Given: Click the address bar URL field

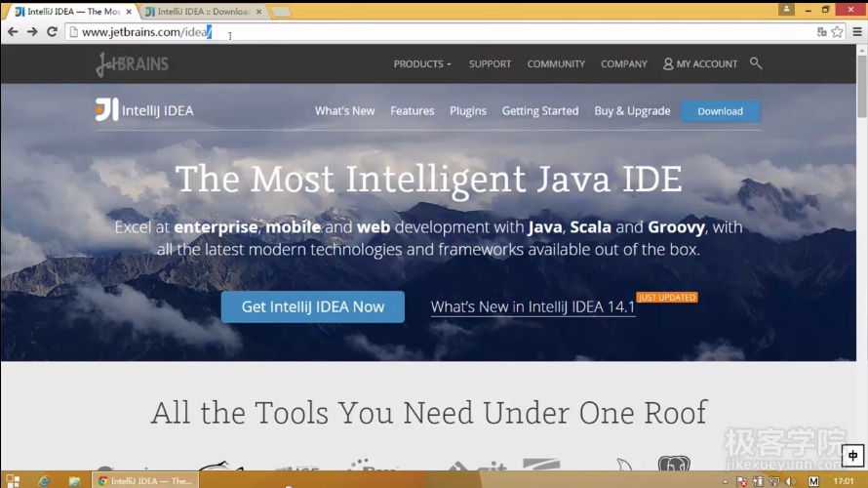Looking at the screenshot, I should pos(439,32).
